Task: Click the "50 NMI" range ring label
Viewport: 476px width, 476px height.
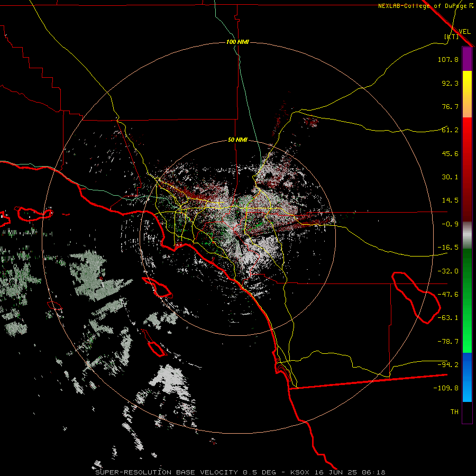Action: 237,140
